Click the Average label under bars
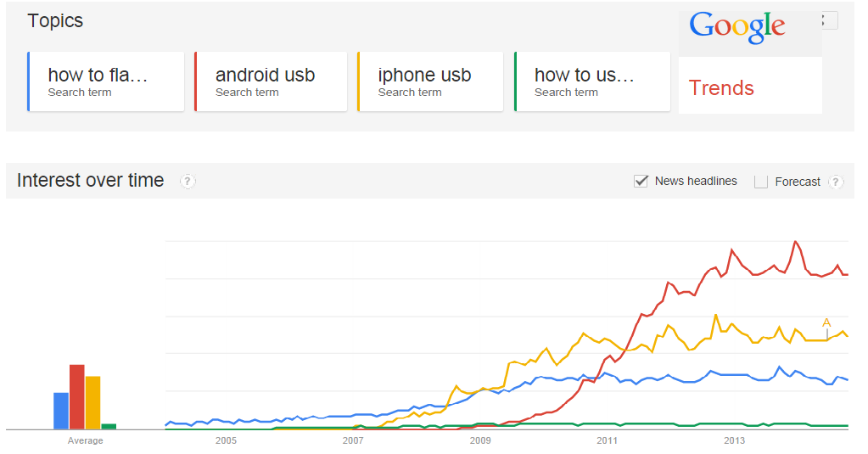 85,440
